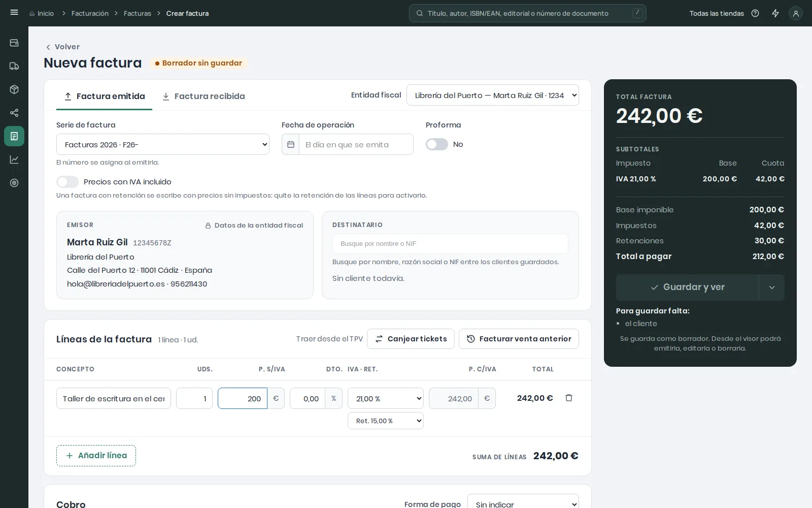Click Facturar venta anterior button
The image size is (812, 508).
tap(519, 339)
